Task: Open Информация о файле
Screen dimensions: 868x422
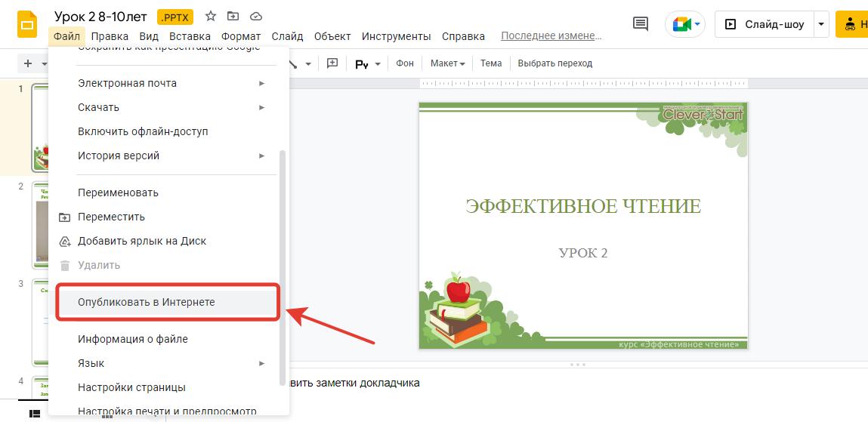Action: (x=168, y=339)
